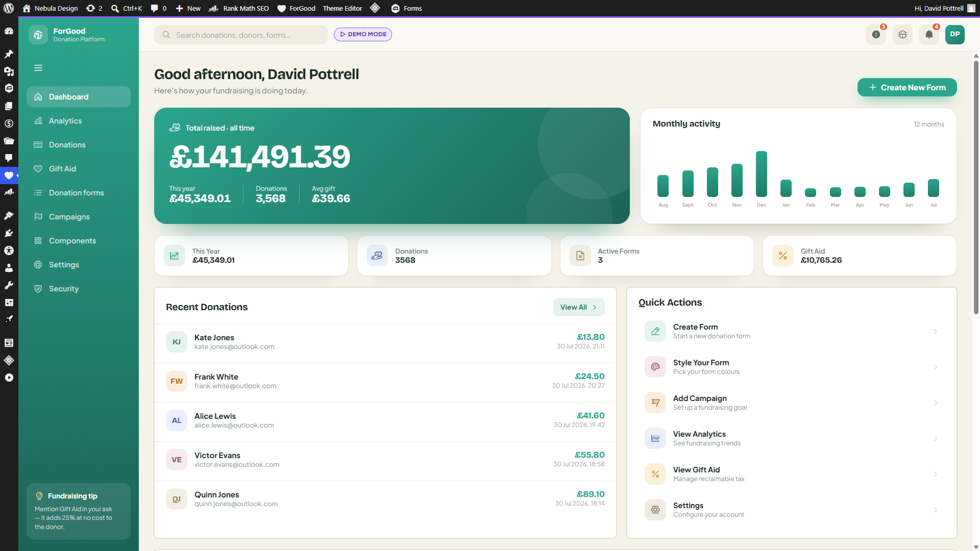Screen dimensions: 980x551
Task: Click View All recent donations
Action: pos(579,307)
